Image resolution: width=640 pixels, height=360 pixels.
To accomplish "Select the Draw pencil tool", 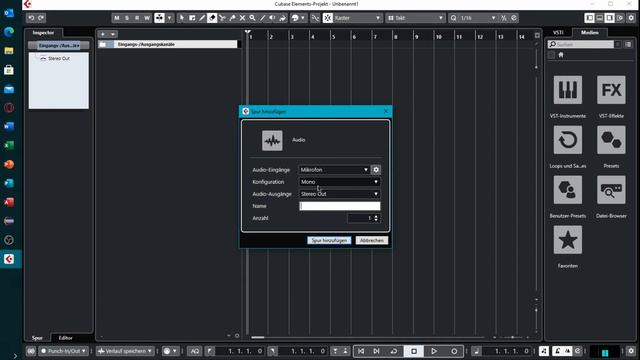I will [202, 18].
